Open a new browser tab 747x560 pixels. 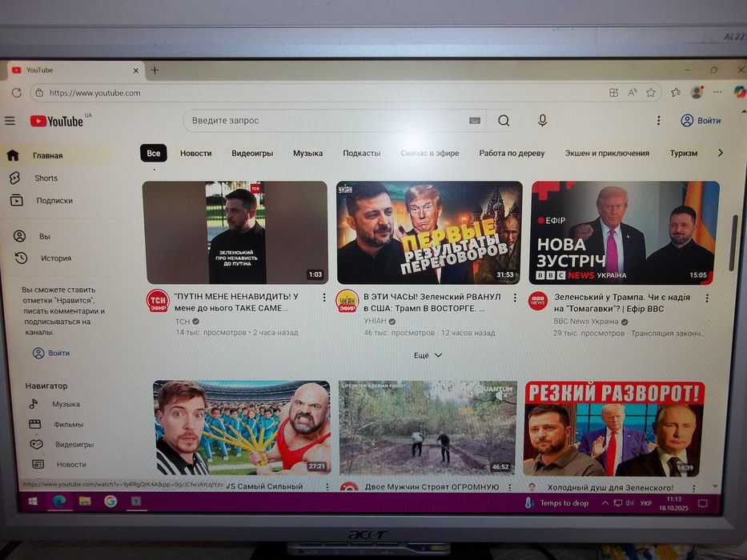point(155,70)
